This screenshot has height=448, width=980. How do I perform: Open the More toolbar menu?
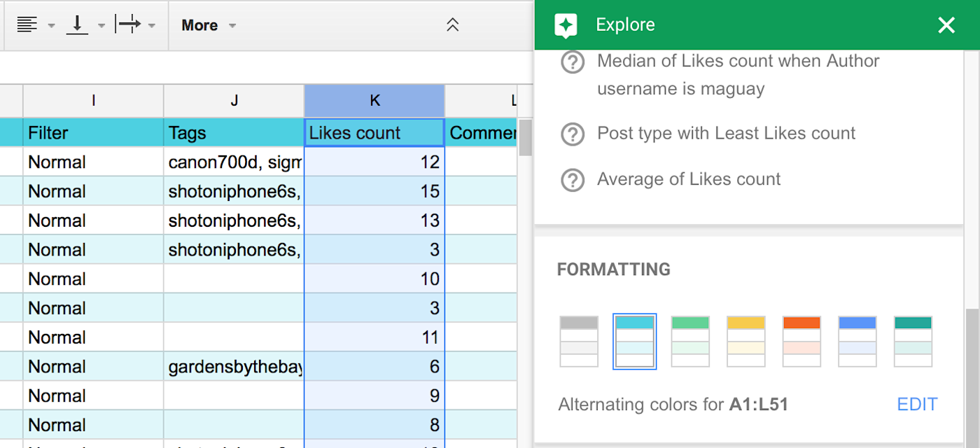click(x=209, y=25)
